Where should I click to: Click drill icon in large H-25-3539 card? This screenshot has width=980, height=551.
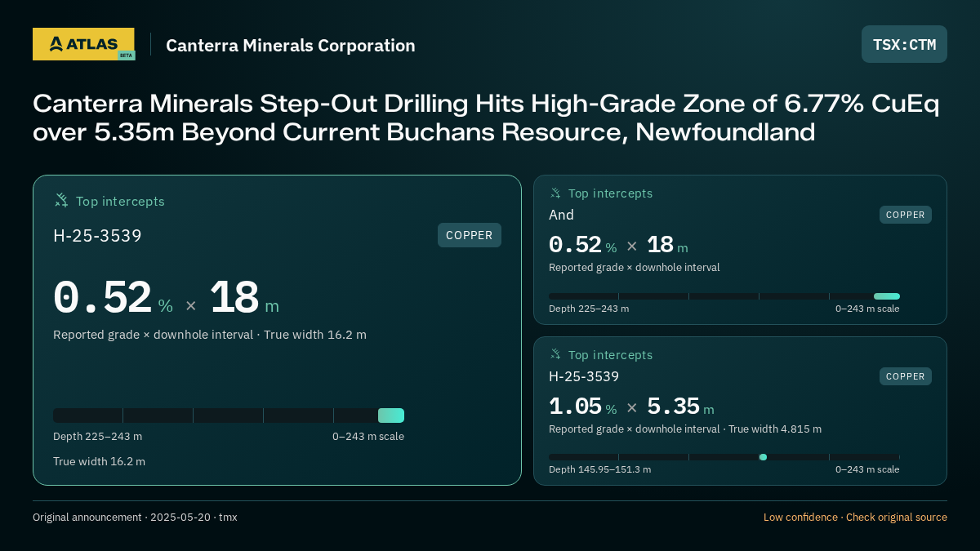[x=61, y=200]
